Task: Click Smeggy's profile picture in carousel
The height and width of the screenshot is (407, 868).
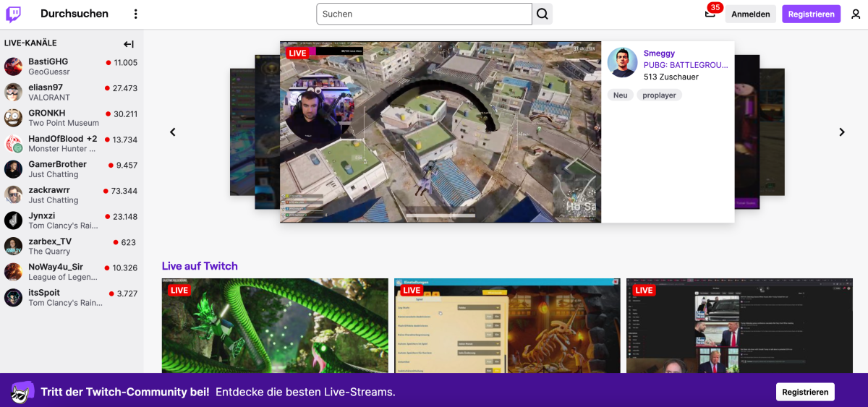Action: [x=622, y=63]
